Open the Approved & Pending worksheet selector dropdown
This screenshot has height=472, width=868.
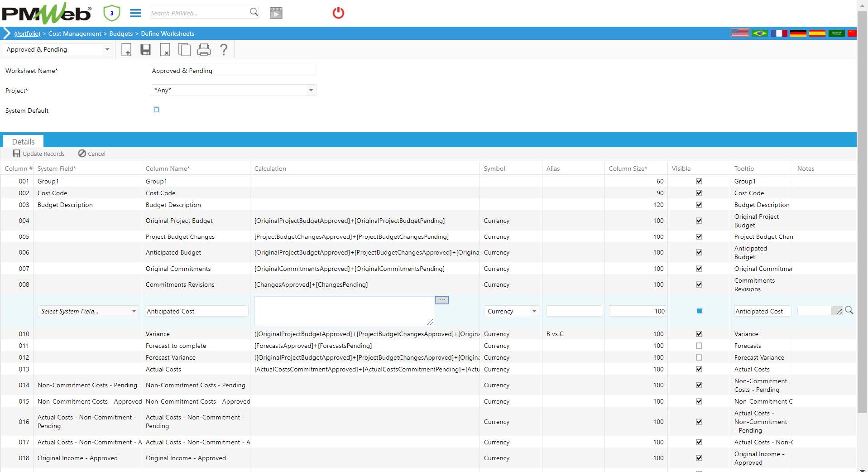tap(58, 49)
